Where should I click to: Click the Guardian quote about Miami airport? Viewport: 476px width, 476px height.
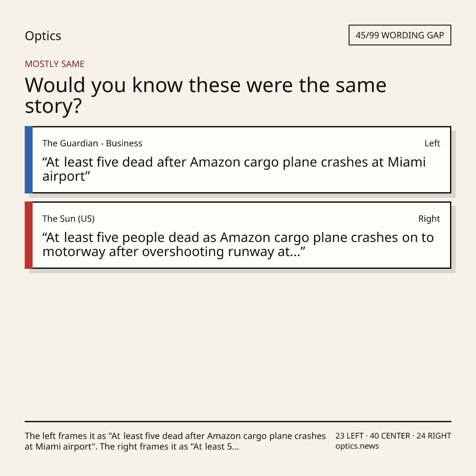[234, 169]
